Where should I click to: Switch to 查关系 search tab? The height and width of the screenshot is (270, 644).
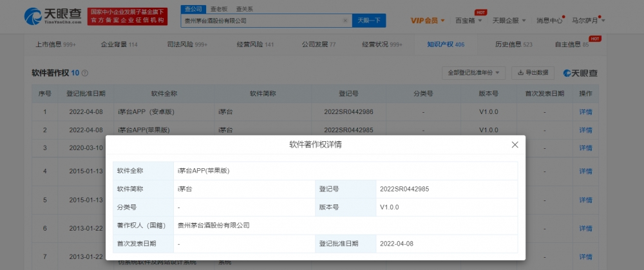coord(243,9)
